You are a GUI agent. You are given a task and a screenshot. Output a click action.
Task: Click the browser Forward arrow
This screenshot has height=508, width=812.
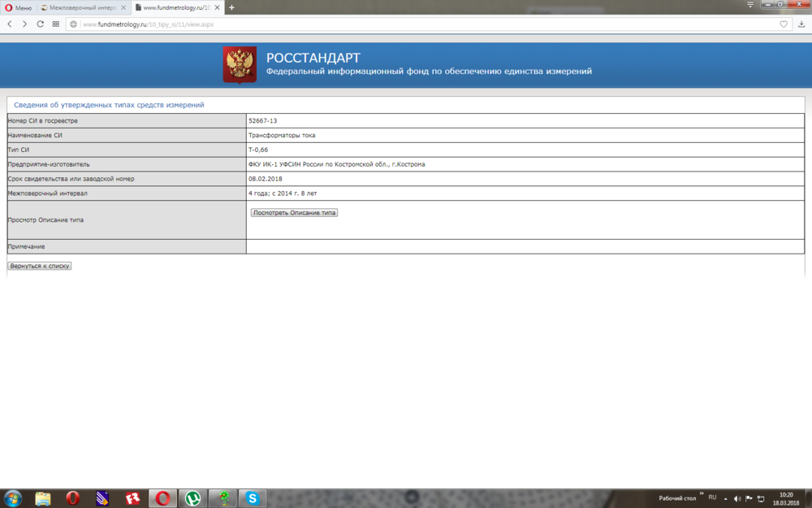(x=24, y=24)
